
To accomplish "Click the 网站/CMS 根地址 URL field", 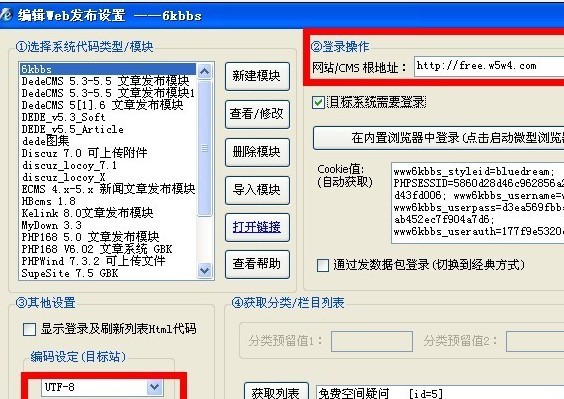I will pyautogui.click(x=489, y=66).
